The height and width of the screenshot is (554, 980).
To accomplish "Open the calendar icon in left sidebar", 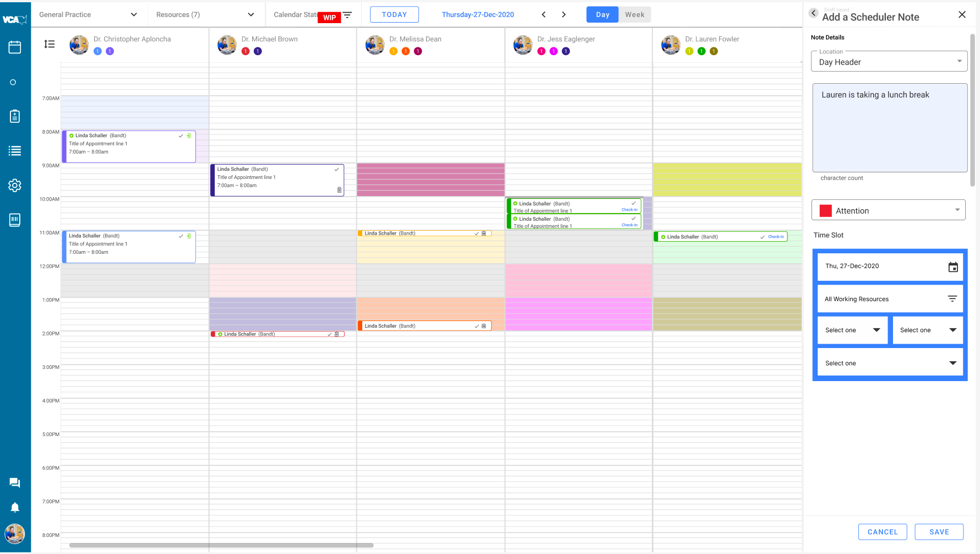I will pyautogui.click(x=15, y=47).
